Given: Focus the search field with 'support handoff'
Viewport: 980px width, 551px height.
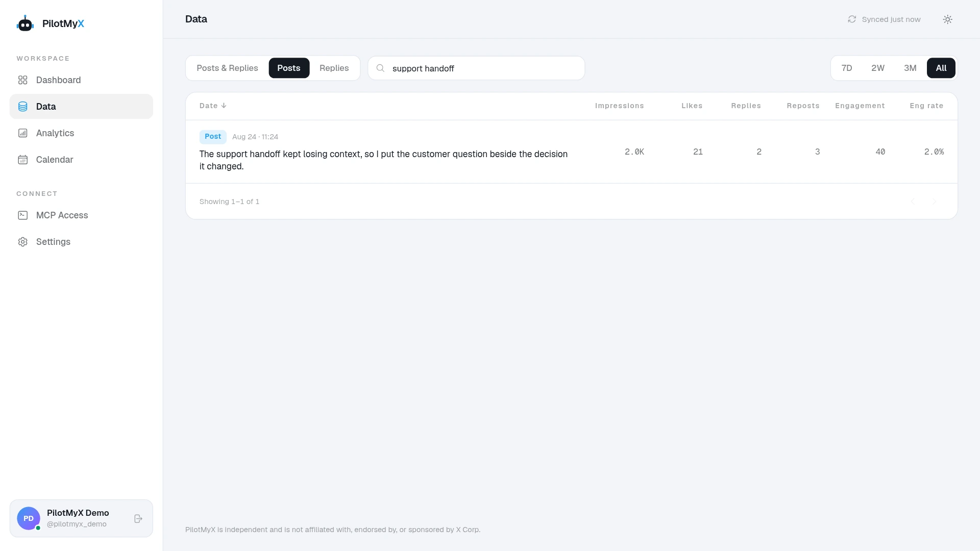Looking at the screenshot, I should [476, 68].
